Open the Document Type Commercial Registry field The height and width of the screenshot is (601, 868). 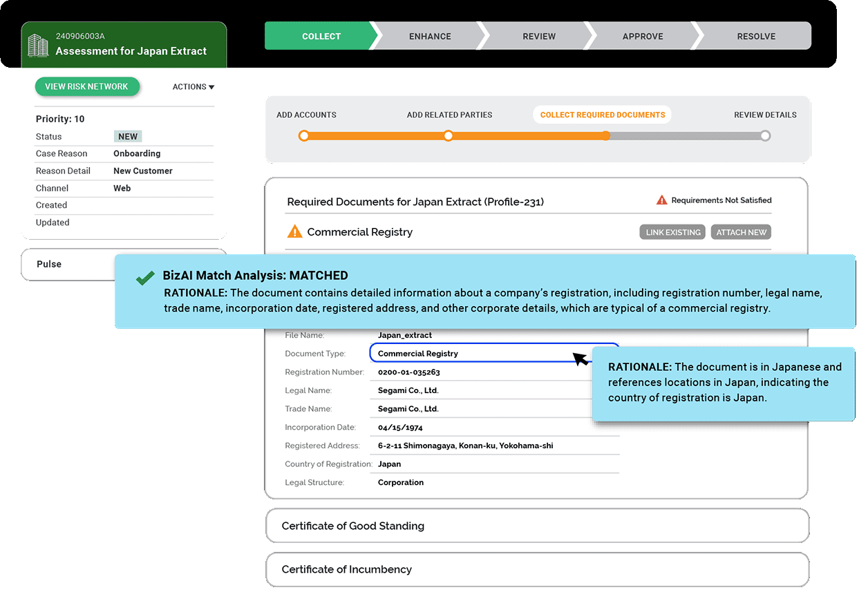coord(494,354)
